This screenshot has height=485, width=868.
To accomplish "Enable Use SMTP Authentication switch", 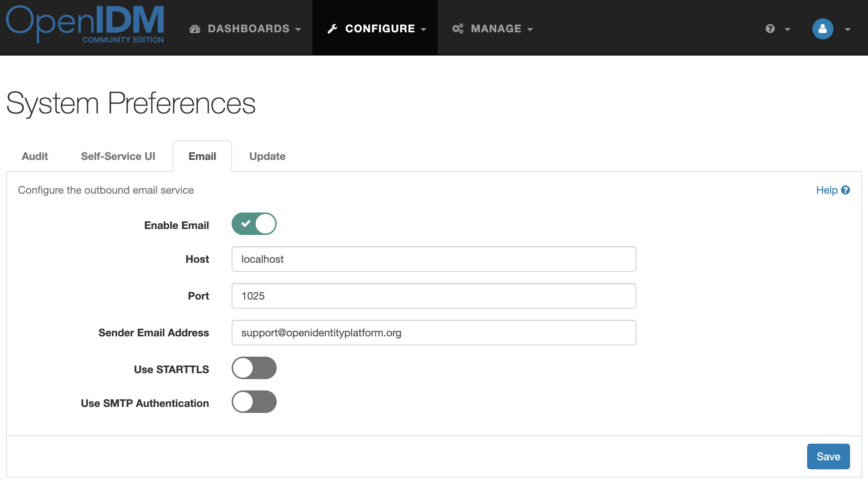I will pyautogui.click(x=254, y=402).
